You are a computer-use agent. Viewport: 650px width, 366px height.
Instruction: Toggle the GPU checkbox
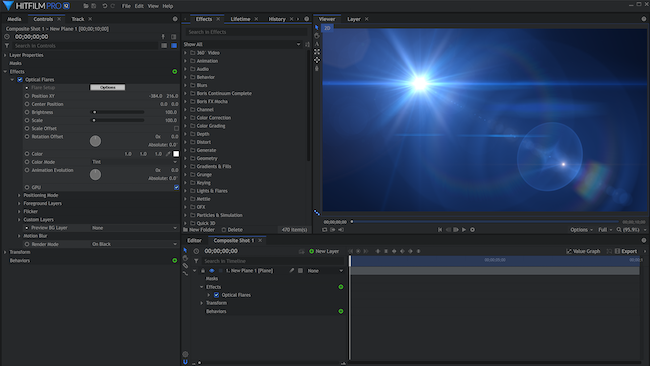(x=177, y=187)
